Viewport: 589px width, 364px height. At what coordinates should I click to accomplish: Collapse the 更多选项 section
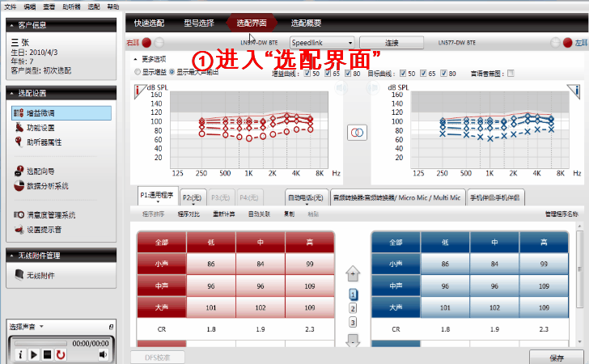pyautogui.click(x=136, y=59)
